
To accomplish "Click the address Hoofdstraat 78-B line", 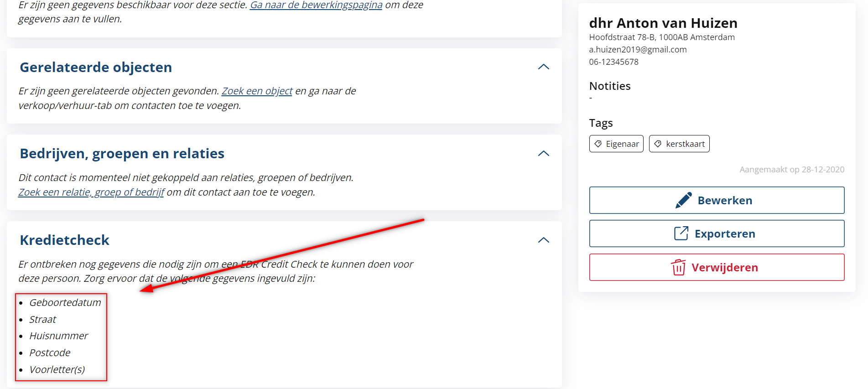I will [661, 37].
